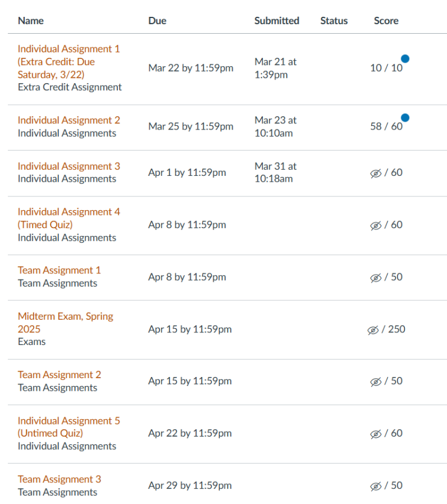The width and height of the screenshot is (447, 504).
Task: Open Team Assignment 1 link
Action: [59, 270]
